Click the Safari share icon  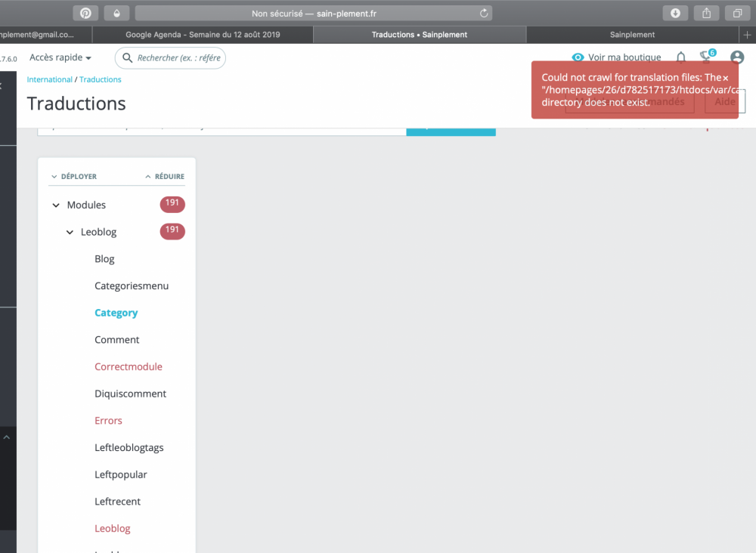click(x=706, y=13)
